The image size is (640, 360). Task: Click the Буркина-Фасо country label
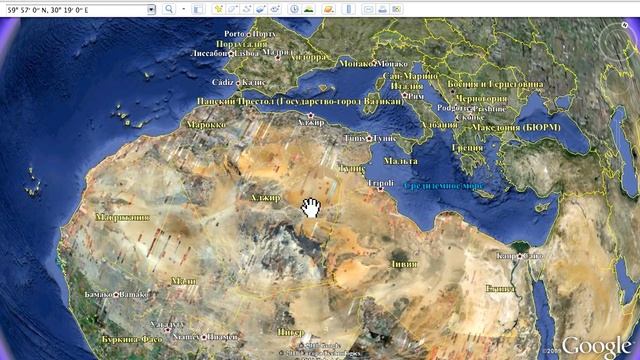132,340
